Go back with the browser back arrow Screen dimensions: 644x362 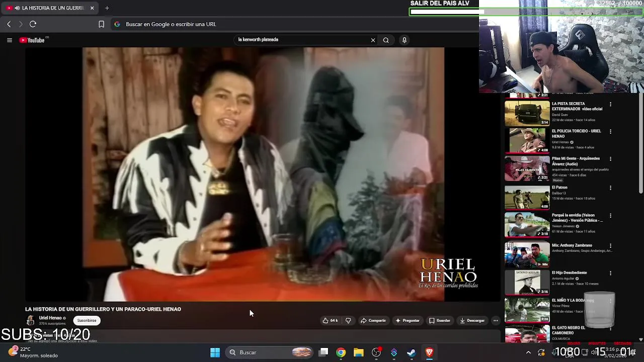[x=9, y=24]
